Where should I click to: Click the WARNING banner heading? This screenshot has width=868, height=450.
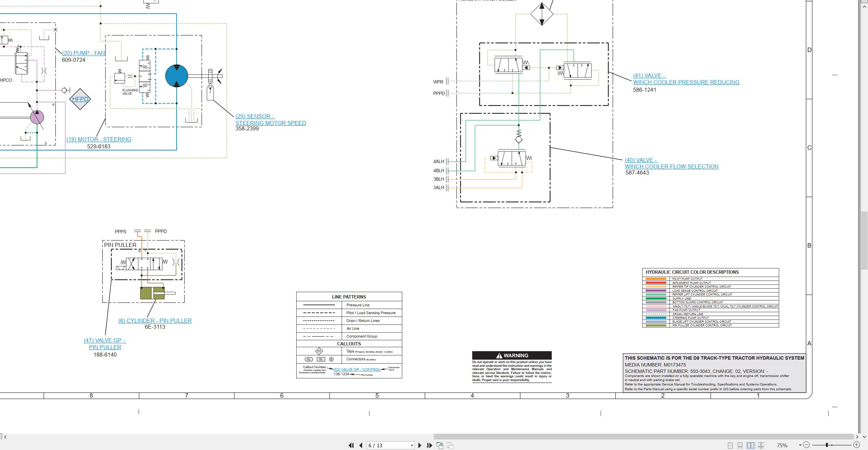(x=512, y=356)
